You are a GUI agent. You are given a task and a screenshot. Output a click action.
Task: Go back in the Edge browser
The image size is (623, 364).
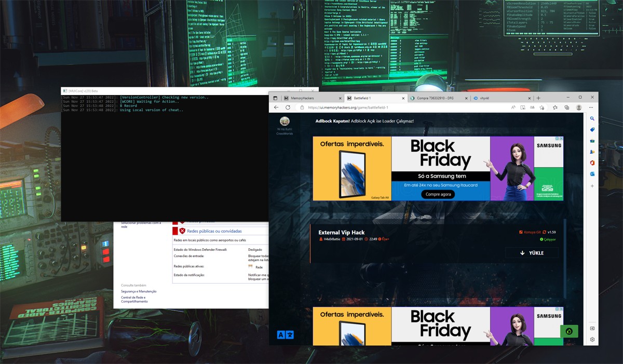276,107
